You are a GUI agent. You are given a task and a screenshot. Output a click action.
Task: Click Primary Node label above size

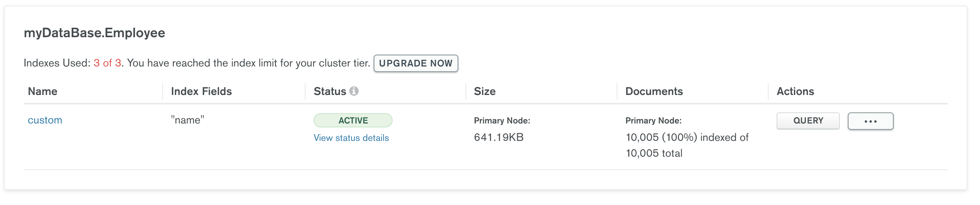click(502, 121)
